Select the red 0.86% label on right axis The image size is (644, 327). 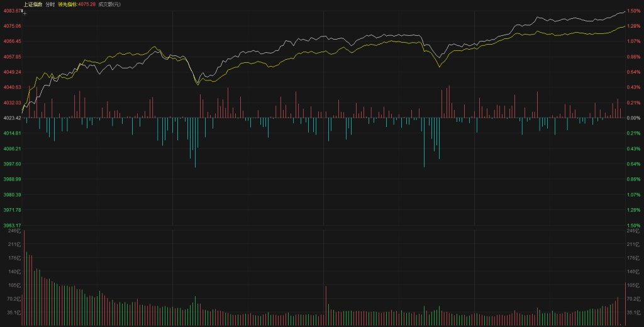[633, 57]
